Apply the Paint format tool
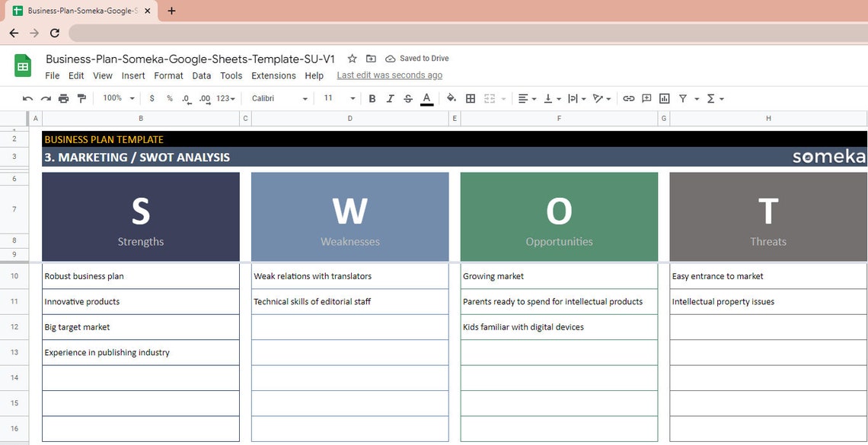The width and height of the screenshot is (868, 445). [81, 98]
